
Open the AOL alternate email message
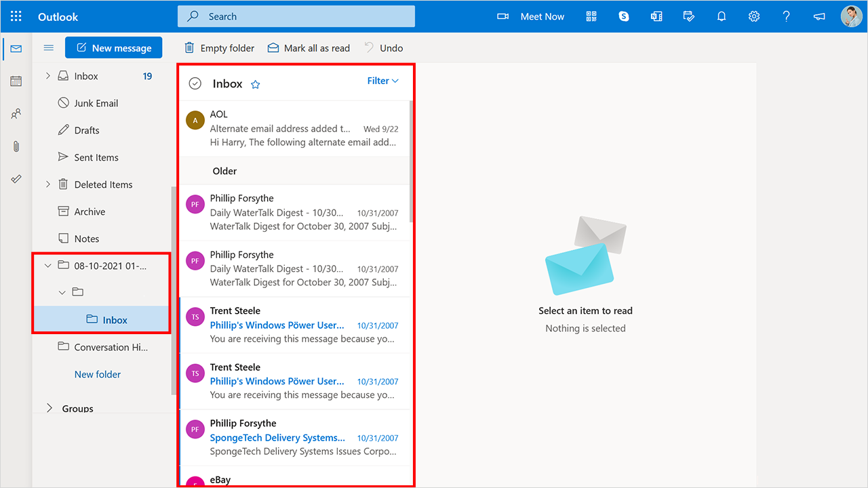pyautogui.click(x=296, y=129)
